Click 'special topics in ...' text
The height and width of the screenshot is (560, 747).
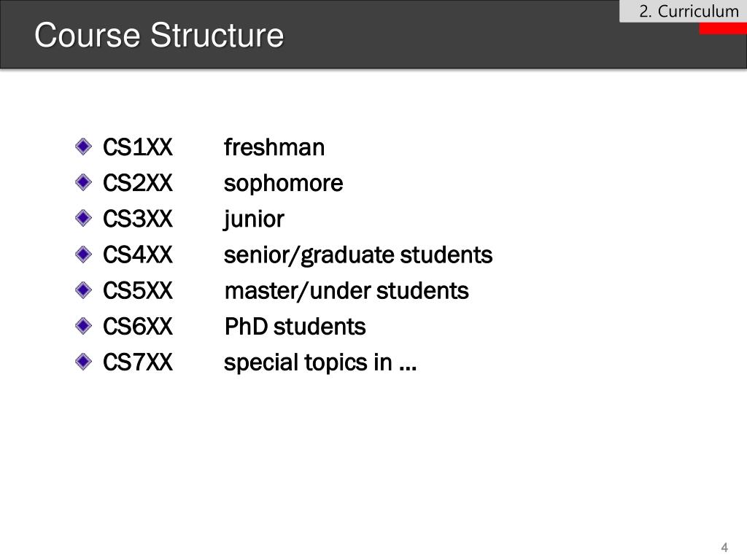[320, 363]
